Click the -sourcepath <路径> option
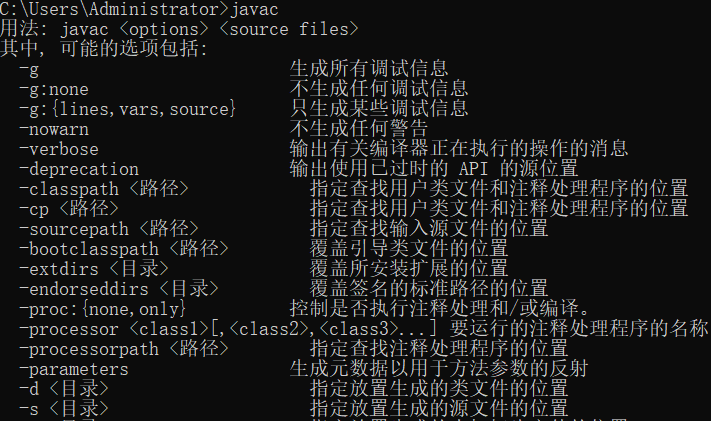Screen dimensions: 711x421 109,229
